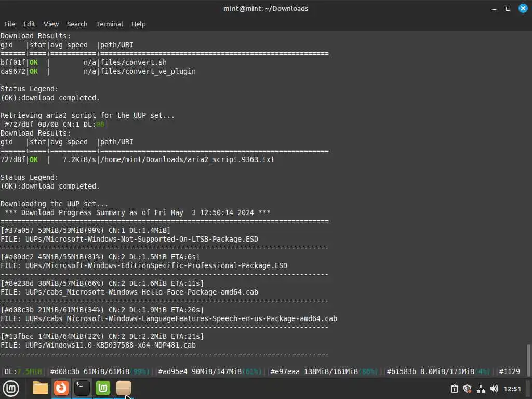This screenshot has height=399, width=532.
Task: Open the Search menu
Action: pos(77,24)
